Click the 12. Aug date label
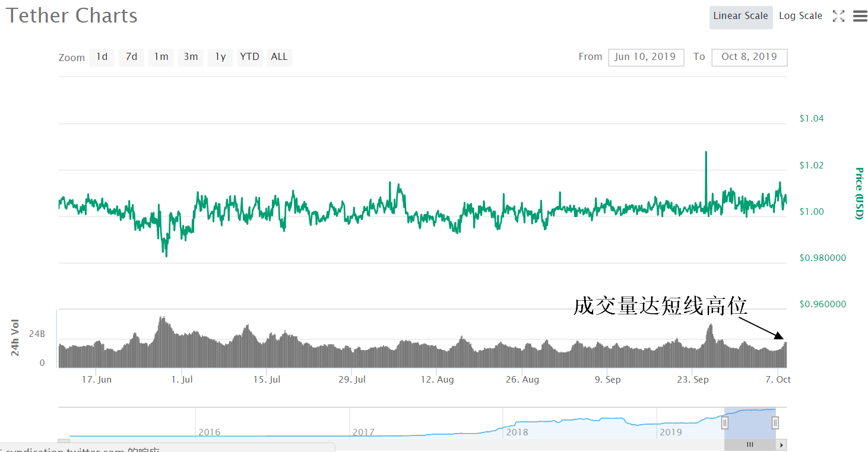The image size is (868, 452). 437,380
